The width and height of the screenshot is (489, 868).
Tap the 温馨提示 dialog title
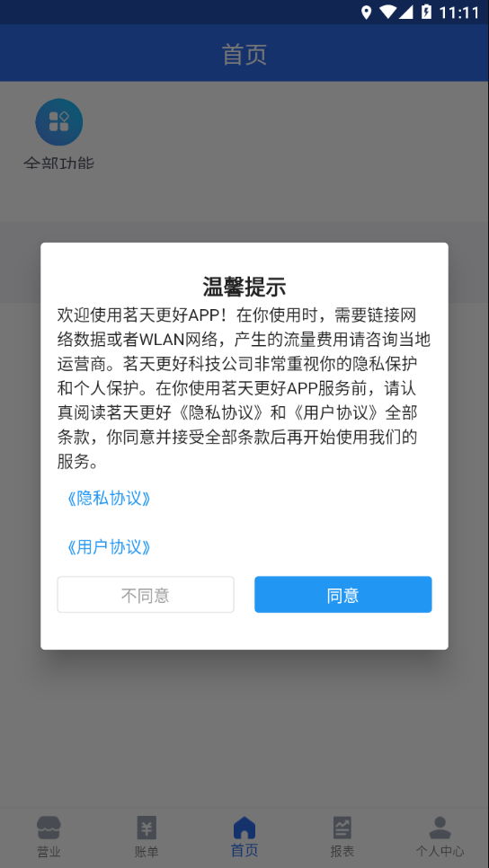tap(244, 288)
